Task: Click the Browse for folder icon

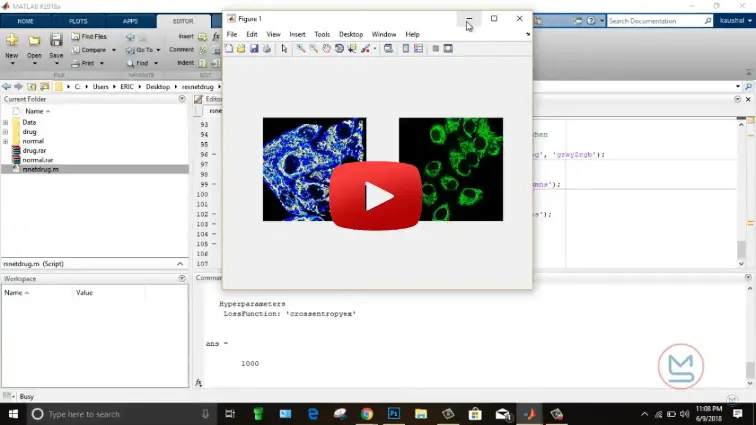Action: [44, 87]
